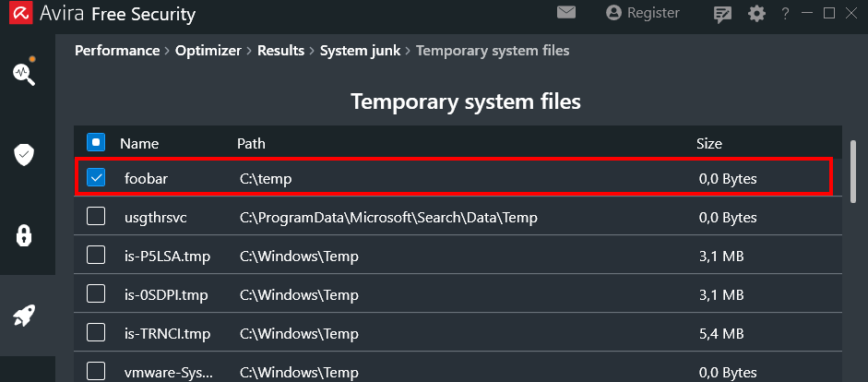
Task: Click the help question mark icon
Action: click(x=785, y=14)
